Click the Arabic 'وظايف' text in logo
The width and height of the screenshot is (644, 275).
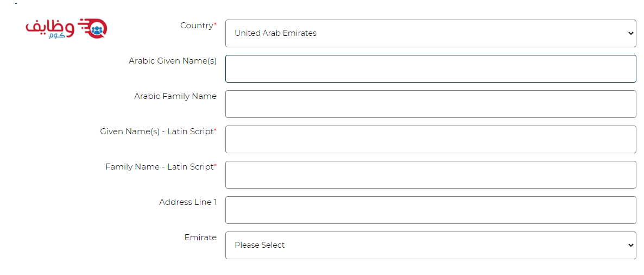[50, 28]
